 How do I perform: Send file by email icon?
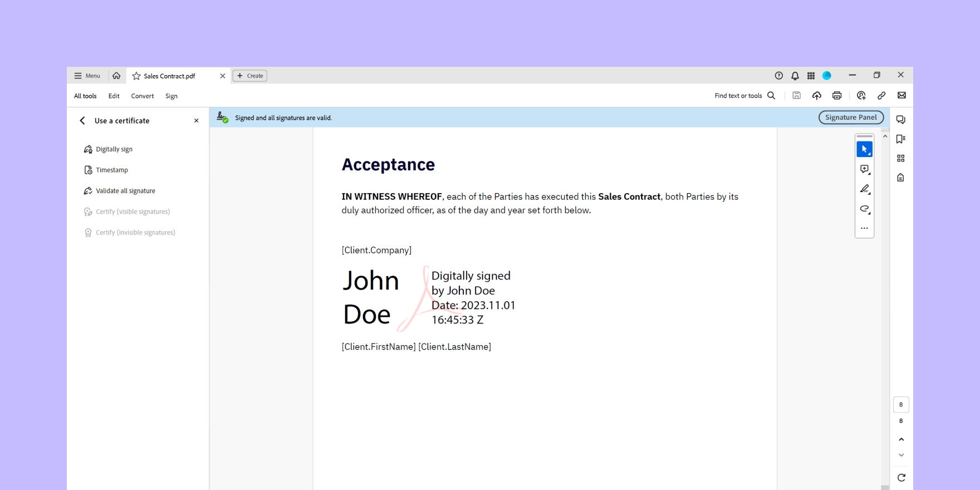pyautogui.click(x=901, y=96)
